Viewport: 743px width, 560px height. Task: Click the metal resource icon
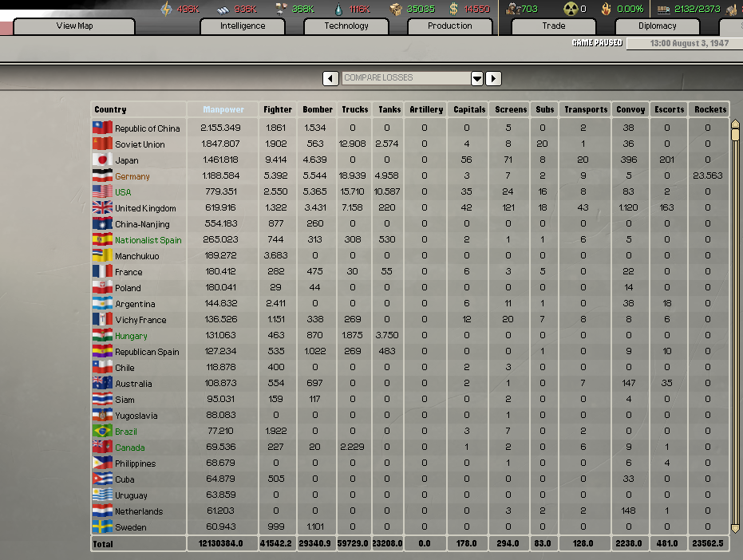[223, 9]
